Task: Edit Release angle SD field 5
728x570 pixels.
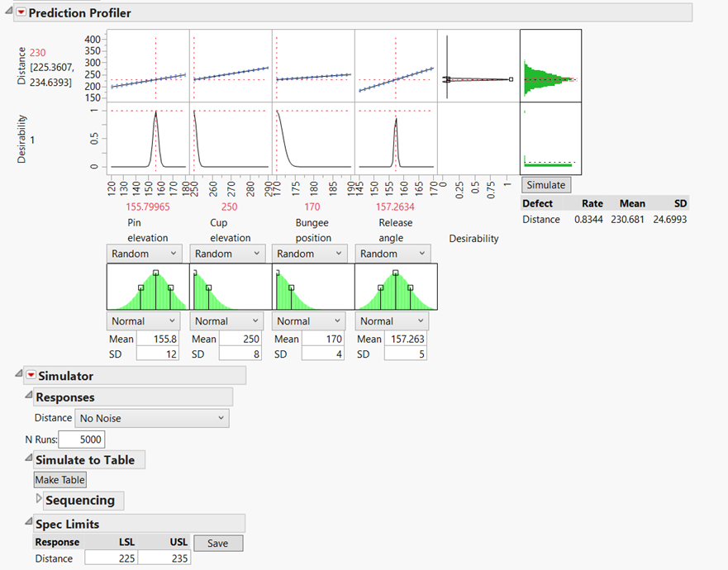Action: (x=406, y=354)
